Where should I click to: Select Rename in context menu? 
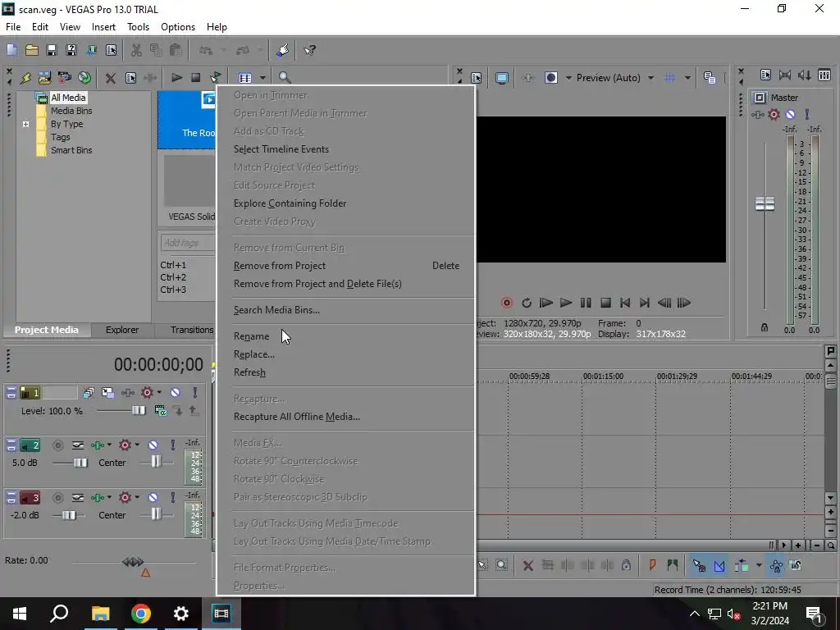251,336
